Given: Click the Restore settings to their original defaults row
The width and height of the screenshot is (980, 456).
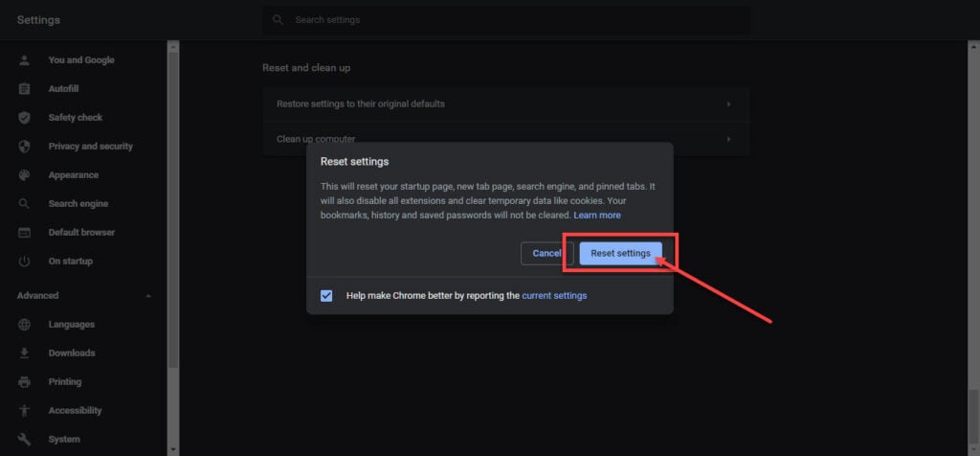Looking at the screenshot, I should pos(505,103).
